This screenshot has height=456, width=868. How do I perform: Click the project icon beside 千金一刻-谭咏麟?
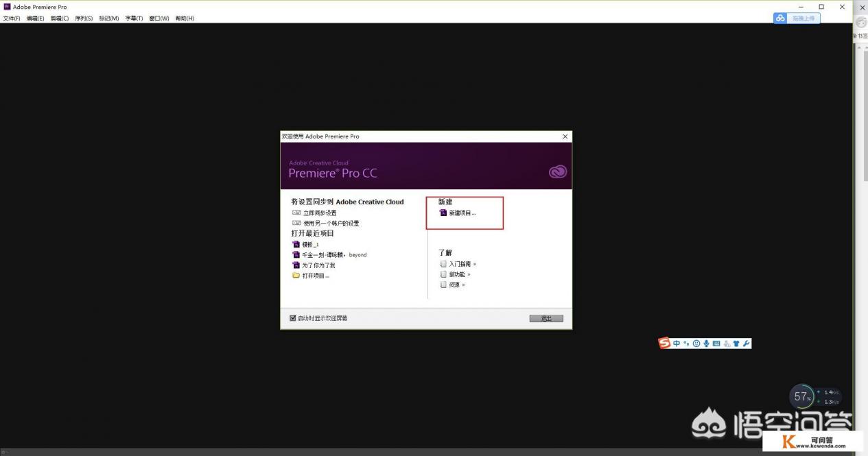pos(296,254)
